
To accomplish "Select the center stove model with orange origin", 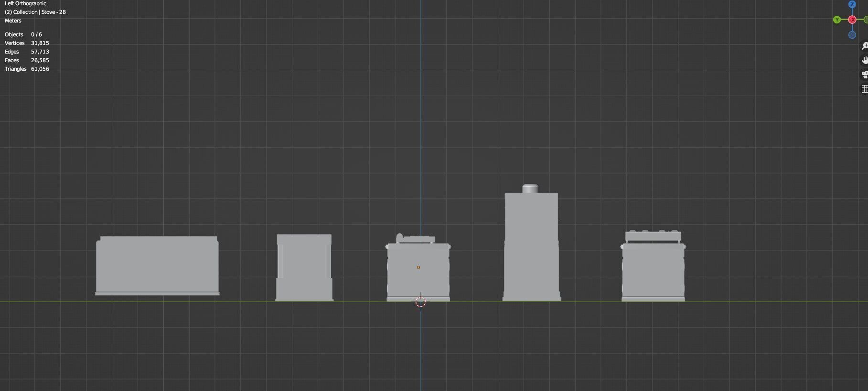I will click(418, 268).
